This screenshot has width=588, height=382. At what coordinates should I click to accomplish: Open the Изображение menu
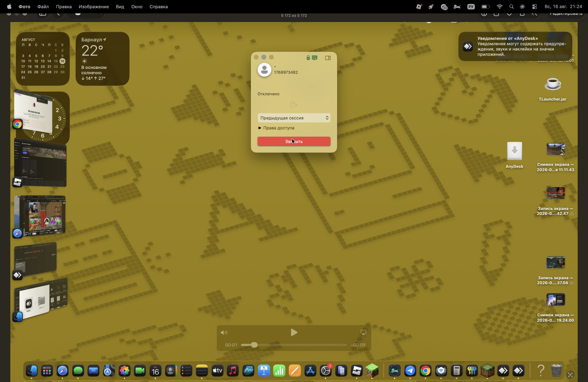pos(93,6)
